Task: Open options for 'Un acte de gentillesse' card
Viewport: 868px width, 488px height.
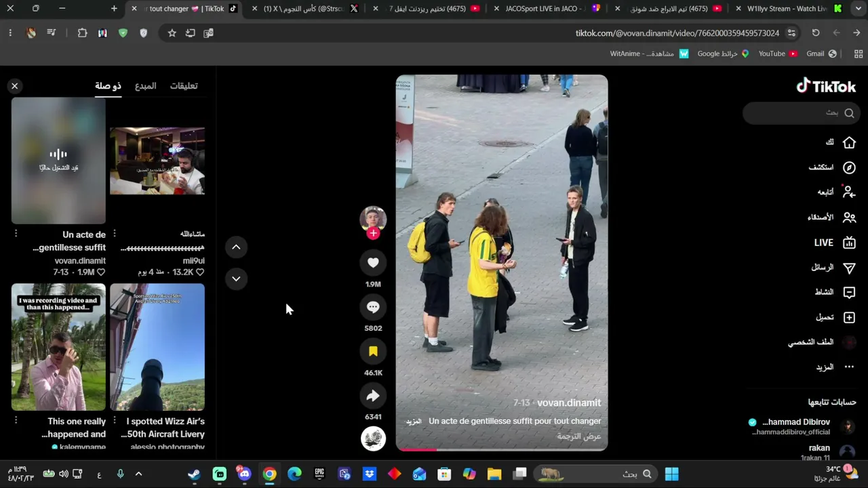Action: [16, 234]
